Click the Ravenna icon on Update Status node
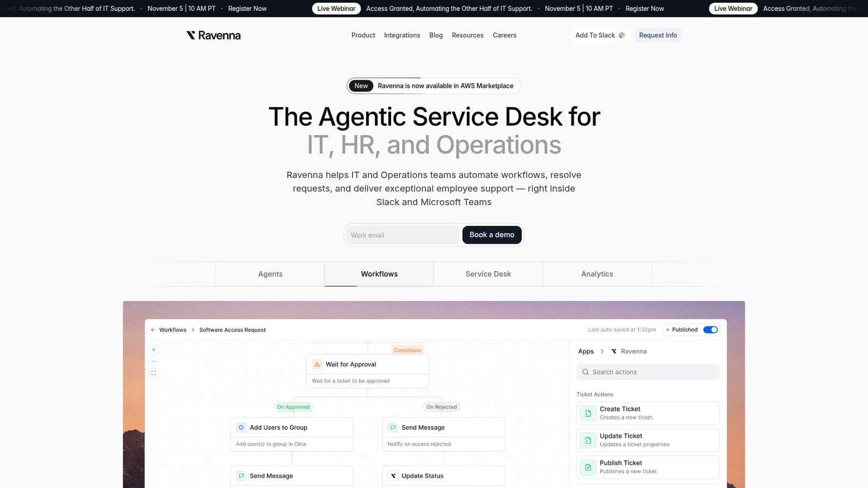868x488 pixels. (x=393, y=476)
